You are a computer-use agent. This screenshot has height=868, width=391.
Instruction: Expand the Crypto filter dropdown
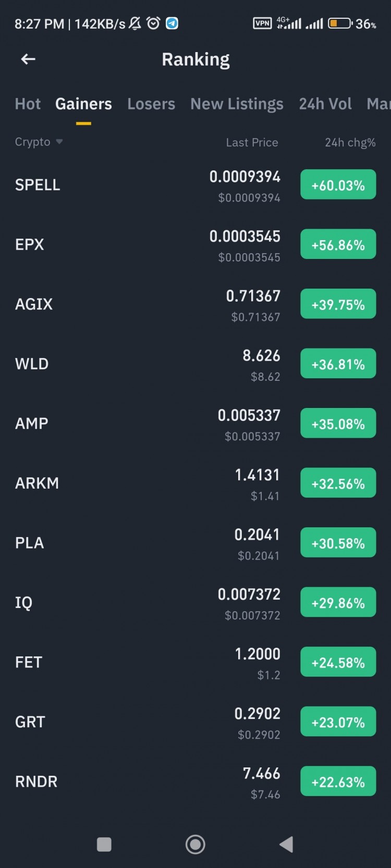[x=39, y=142]
